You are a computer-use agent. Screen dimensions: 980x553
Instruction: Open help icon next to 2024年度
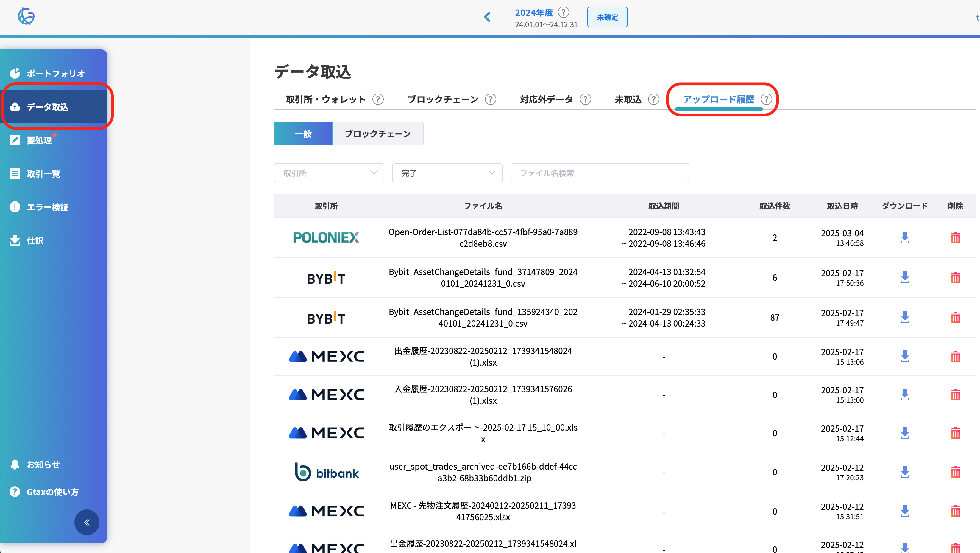click(564, 12)
